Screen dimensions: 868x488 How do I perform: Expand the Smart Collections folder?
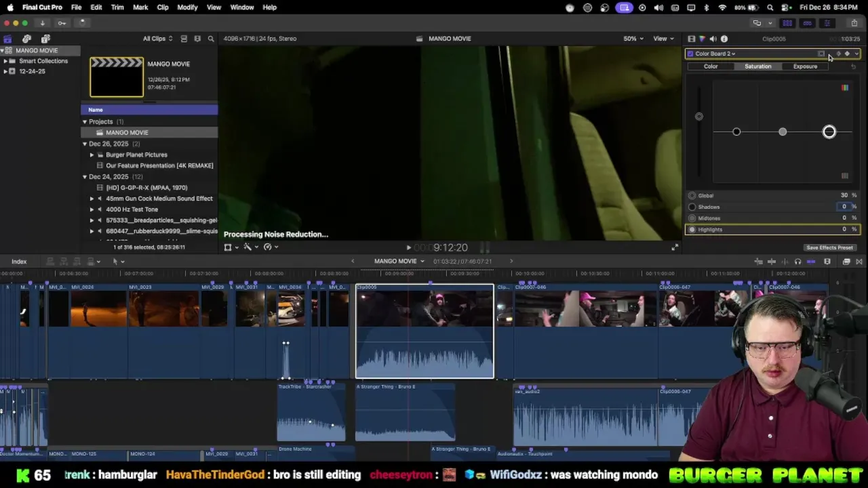pyautogui.click(x=5, y=61)
